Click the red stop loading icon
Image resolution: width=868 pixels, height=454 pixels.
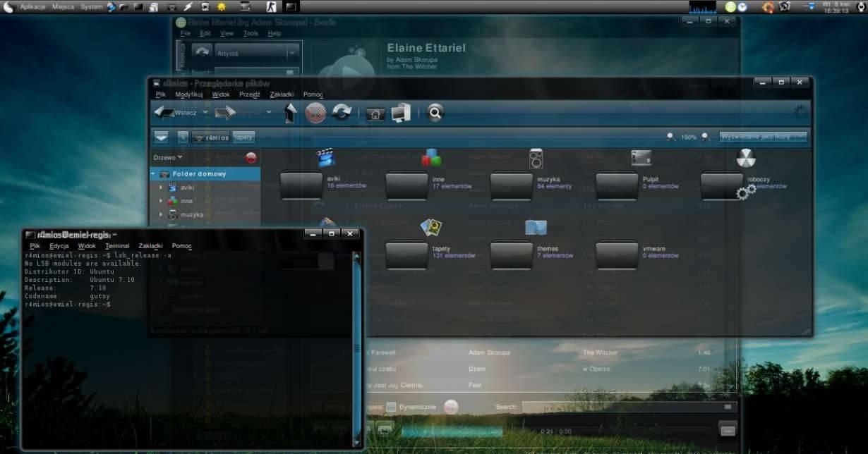315,113
